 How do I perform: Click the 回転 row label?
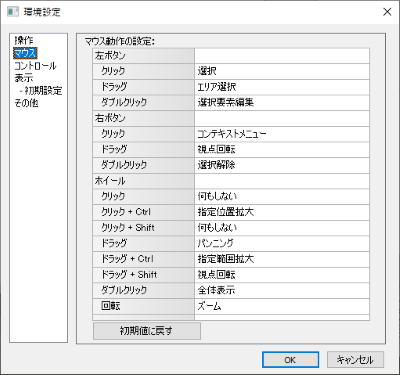point(111,306)
